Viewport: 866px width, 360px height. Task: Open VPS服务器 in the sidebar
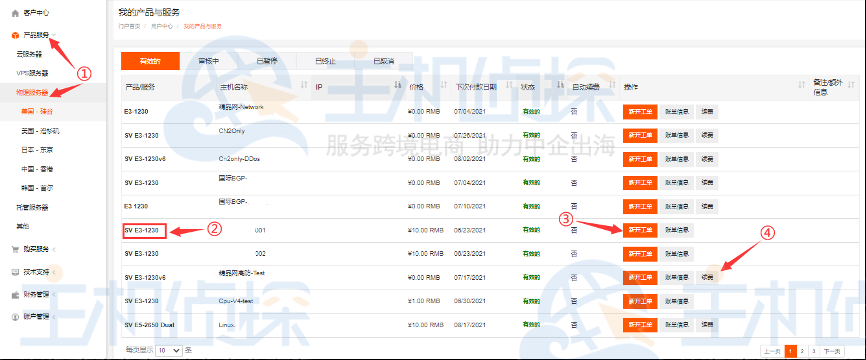coord(32,73)
